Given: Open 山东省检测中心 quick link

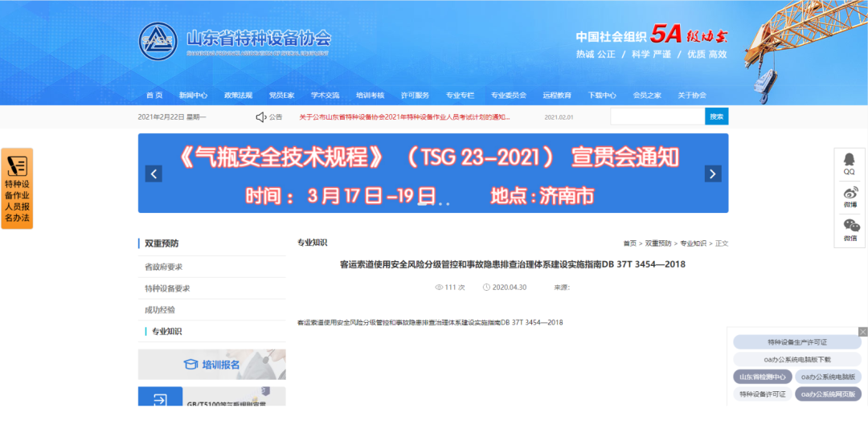Looking at the screenshot, I should coord(763,377).
